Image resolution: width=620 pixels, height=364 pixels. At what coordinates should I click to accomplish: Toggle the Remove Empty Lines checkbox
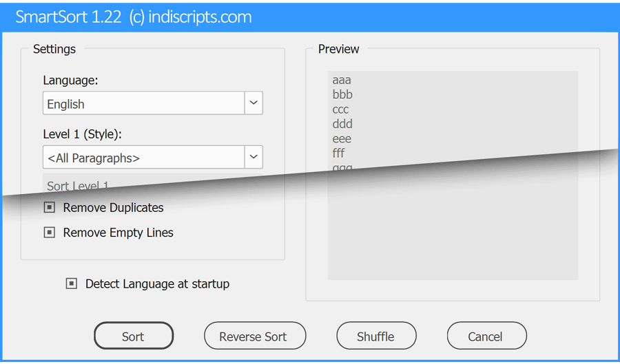(50, 233)
